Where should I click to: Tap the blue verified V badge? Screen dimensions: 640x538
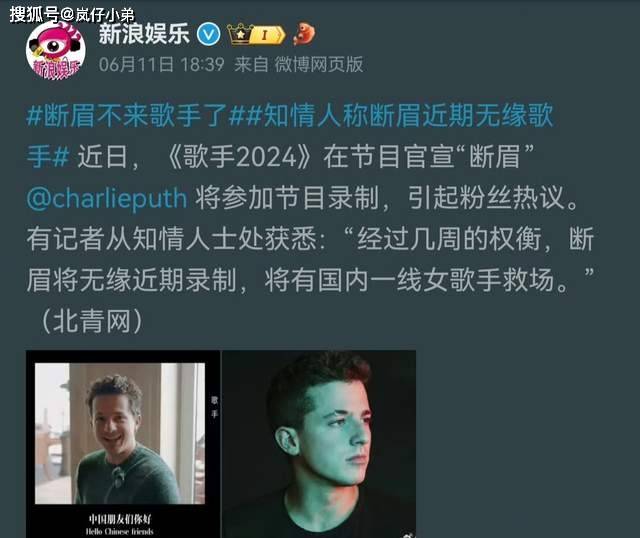click(209, 34)
